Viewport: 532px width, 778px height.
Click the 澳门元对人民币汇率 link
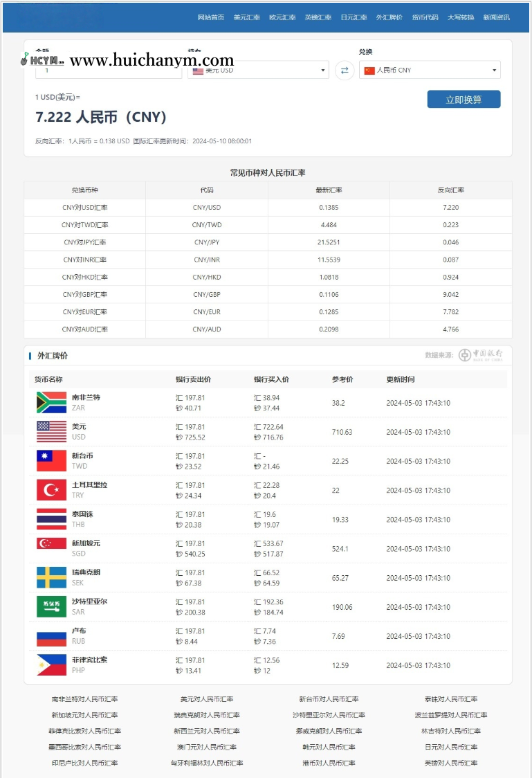coord(207,747)
